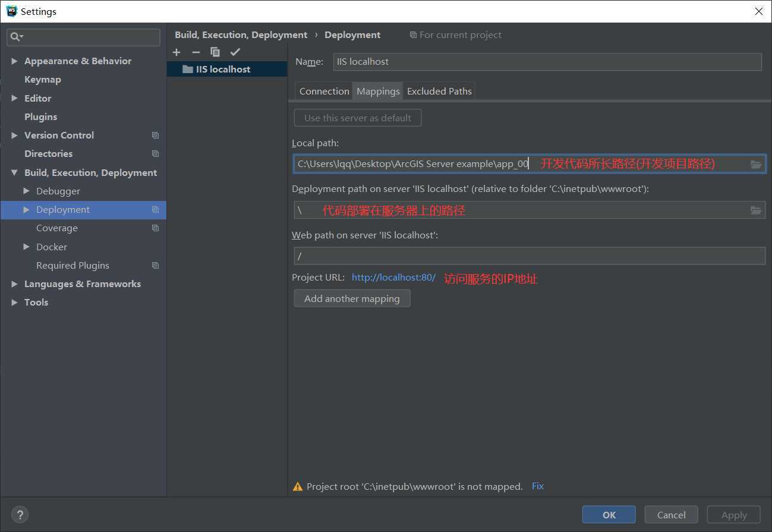Screen dimensions: 772x532
Task: Switch to the Mappings tab
Action: pos(378,91)
